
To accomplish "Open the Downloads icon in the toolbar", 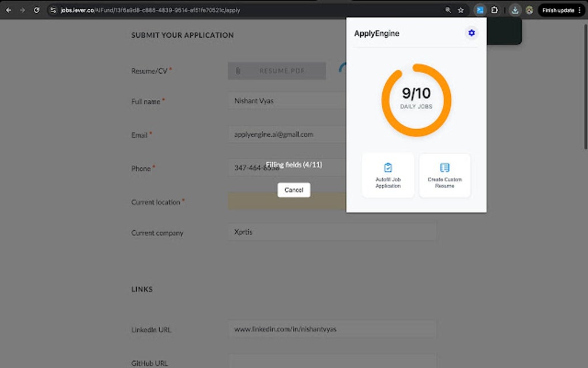I will pyautogui.click(x=515, y=10).
